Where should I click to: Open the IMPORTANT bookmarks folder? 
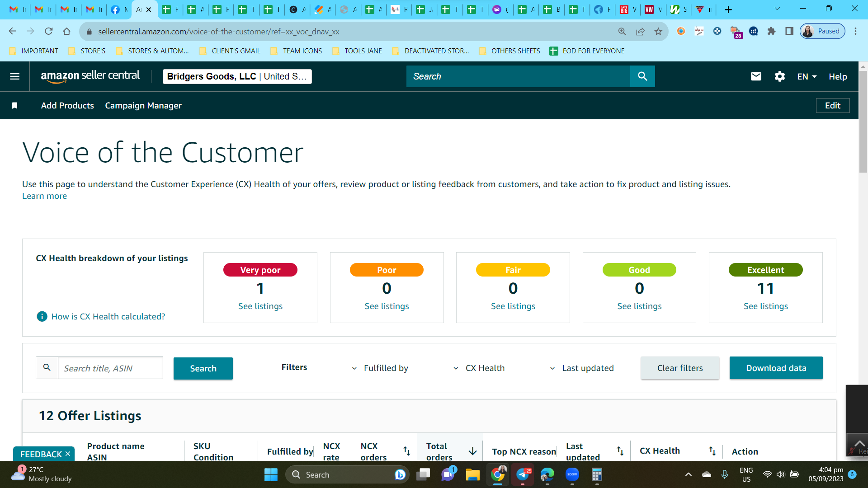click(34, 51)
